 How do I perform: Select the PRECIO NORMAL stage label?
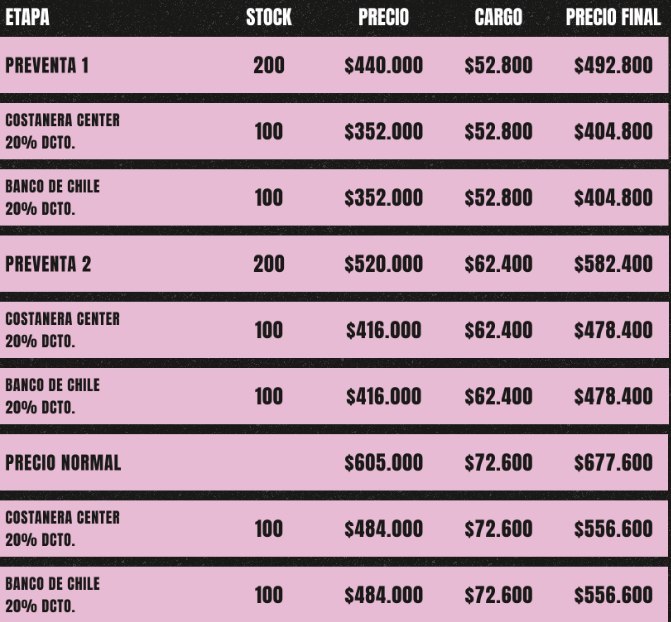click(x=62, y=463)
